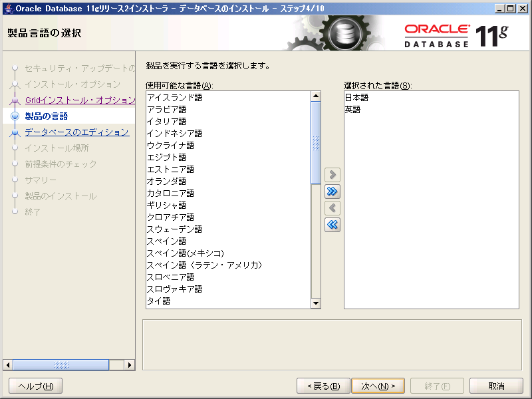This screenshot has width=532, height=399.
Task: Cancel the install with 取消 button
Action: (x=496, y=386)
